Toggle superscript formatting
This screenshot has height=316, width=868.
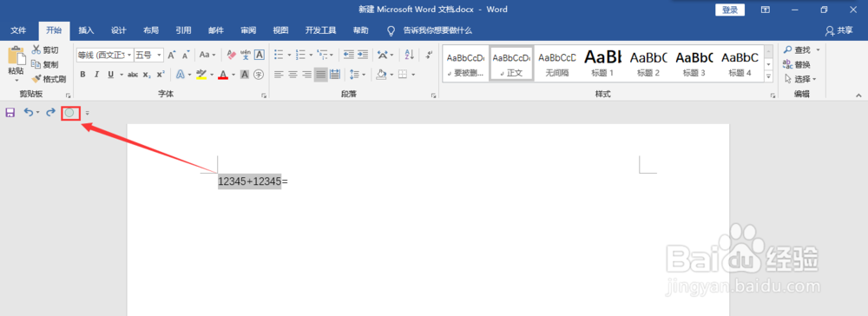[161, 74]
